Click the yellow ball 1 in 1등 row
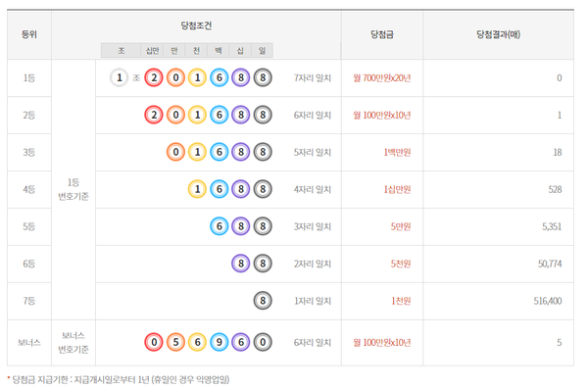Viewport: 588px width, 388px height. 198,78
